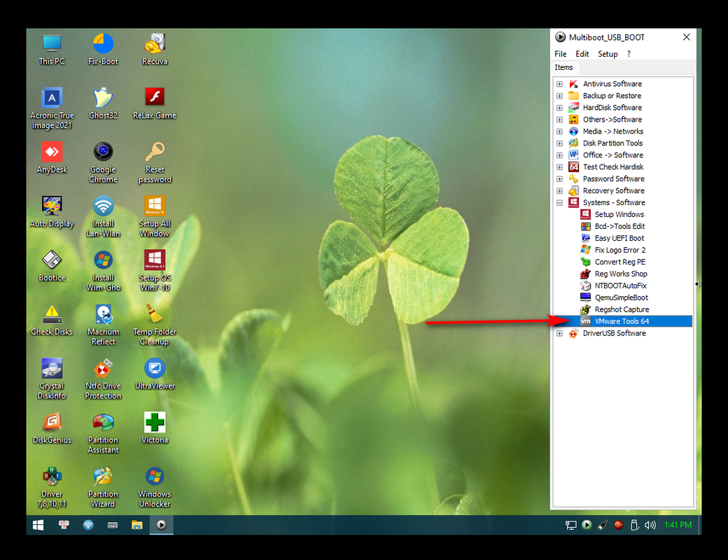Open Crystal DiskInfo shortcut
728x560 pixels.
[x=52, y=379]
